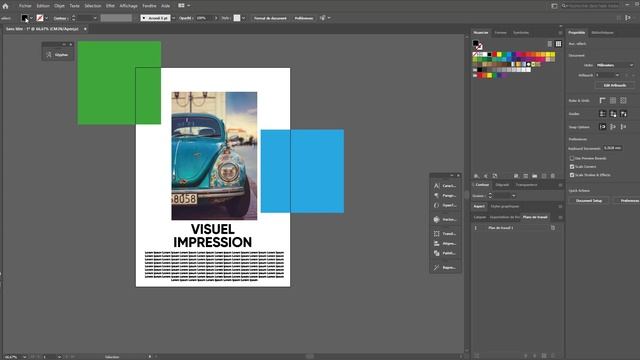This screenshot has width=640, height=360.
Task: Click the Préférences button in control bar
Action: (x=304, y=18)
